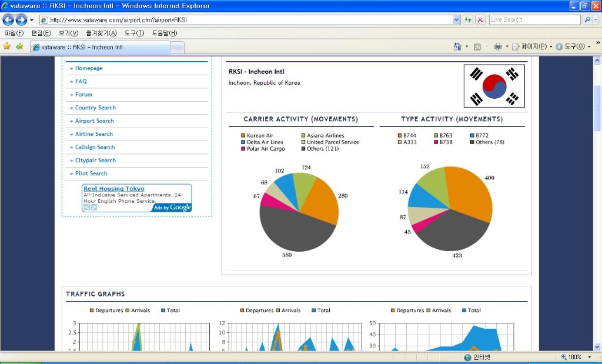This screenshot has height=364, width=602.
Task: Open the 즐겨찾기(A) favorites menu
Action: click(101, 33)
